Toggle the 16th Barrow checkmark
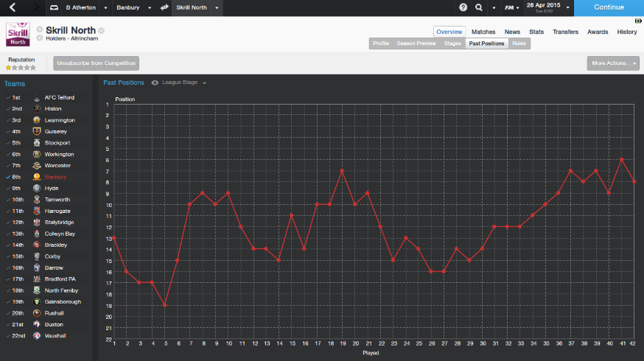This screenshot has width=644, height=361. click(x=8, y=267)
